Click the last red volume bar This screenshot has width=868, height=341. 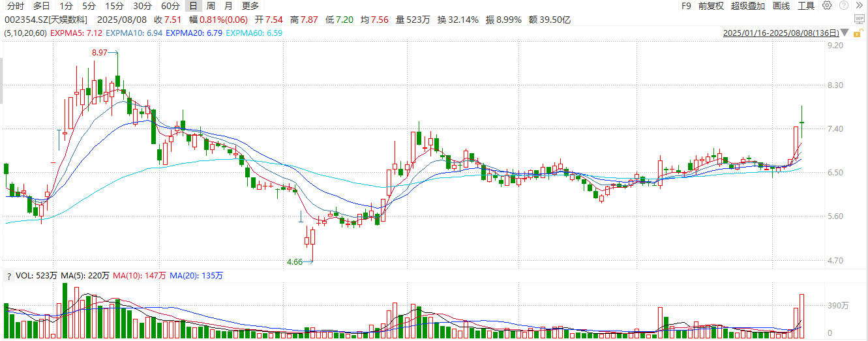(x=802, y=317)
